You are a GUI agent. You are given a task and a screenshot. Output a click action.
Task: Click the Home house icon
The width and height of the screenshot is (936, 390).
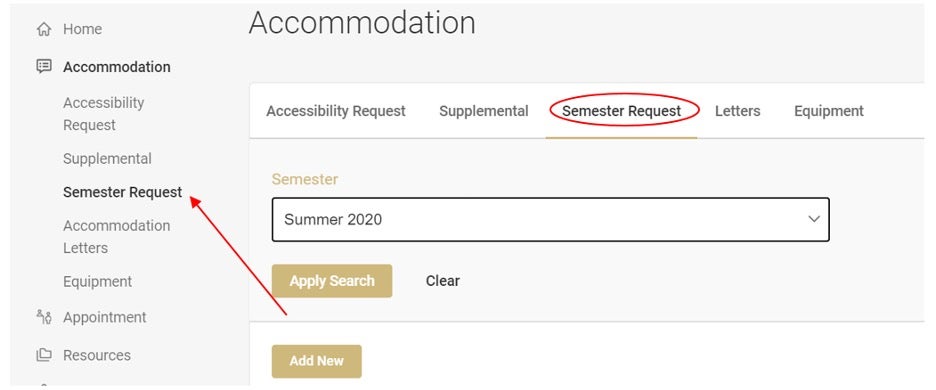tap(43, 29)
